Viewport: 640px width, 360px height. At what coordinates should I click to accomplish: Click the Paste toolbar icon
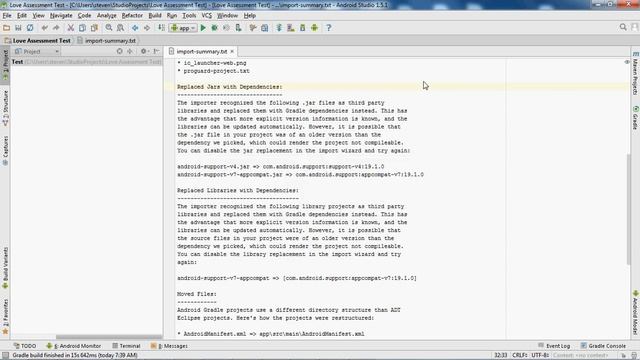pos(94,28)
